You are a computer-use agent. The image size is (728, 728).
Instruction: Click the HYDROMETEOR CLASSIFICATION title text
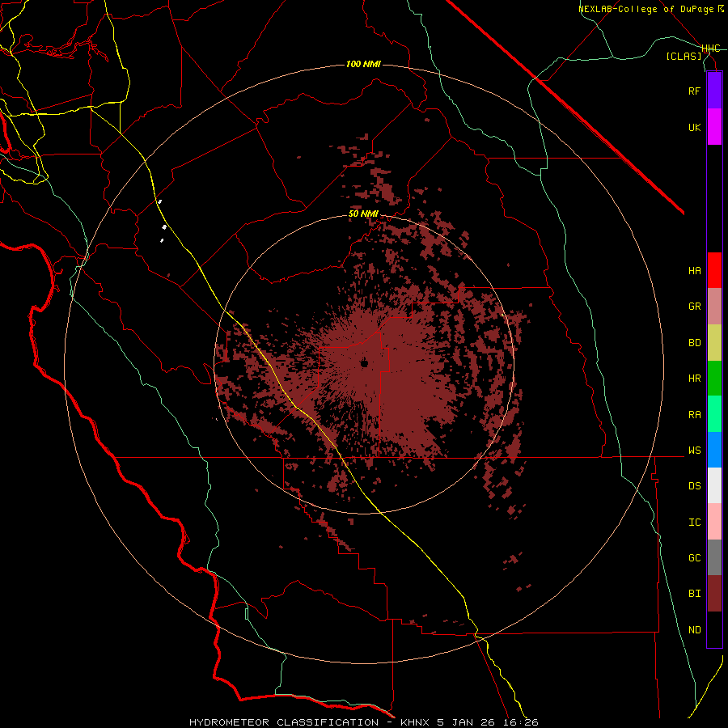pyautogui.click(x=284, y=722)
